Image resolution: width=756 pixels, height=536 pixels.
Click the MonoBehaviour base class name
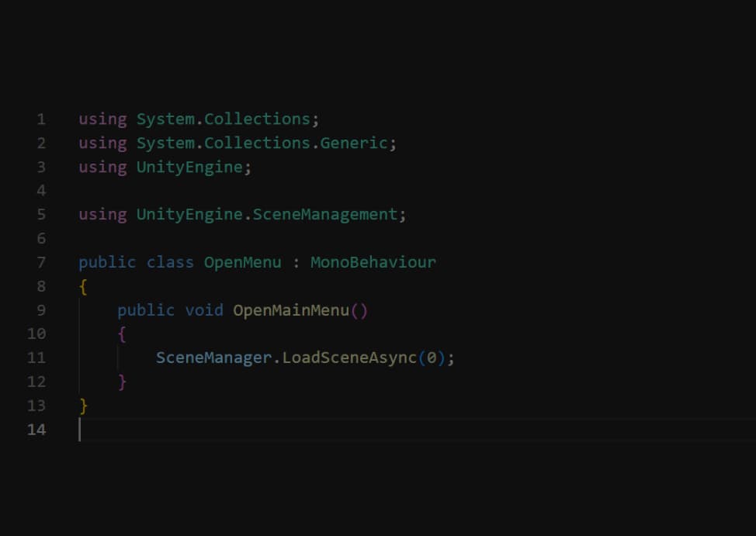tap(373, 262)
